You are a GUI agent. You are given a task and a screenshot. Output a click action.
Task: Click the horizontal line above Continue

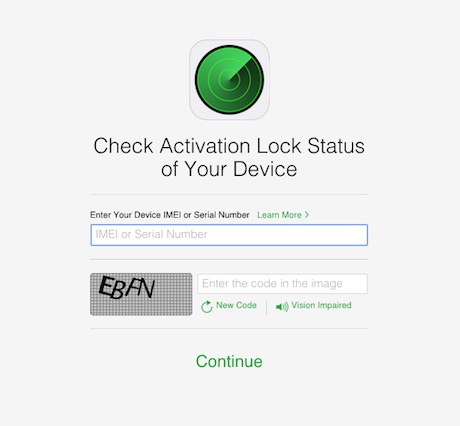[229, 328]
